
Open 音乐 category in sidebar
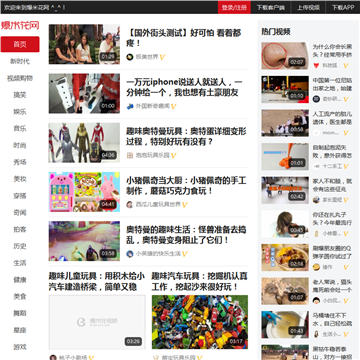tap(20, 129)
